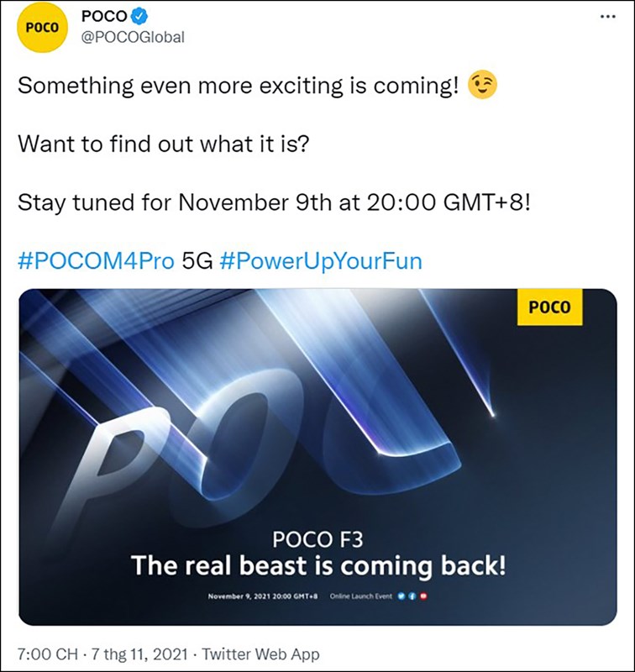Click the winking face emoji

483,86
